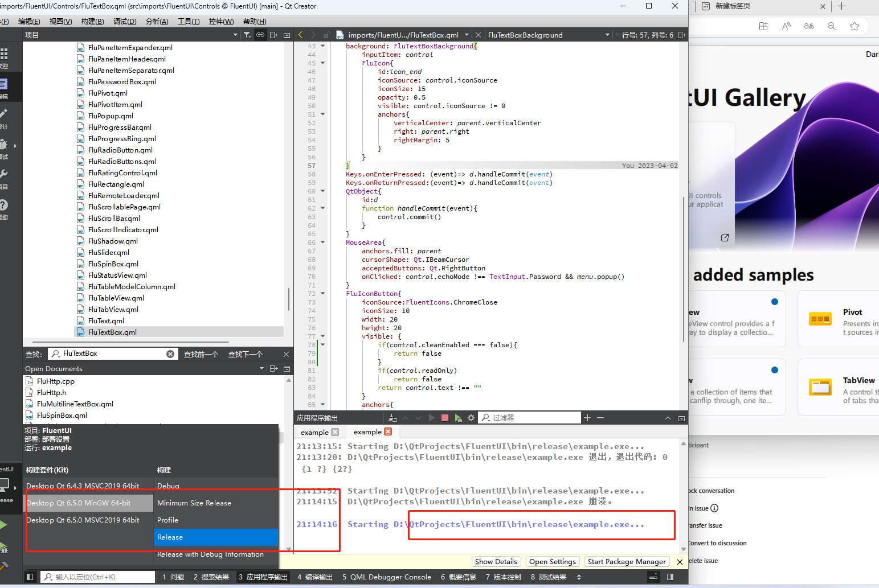Close the find toolbar
The image size is (879, 588).
tap(286, 354)
